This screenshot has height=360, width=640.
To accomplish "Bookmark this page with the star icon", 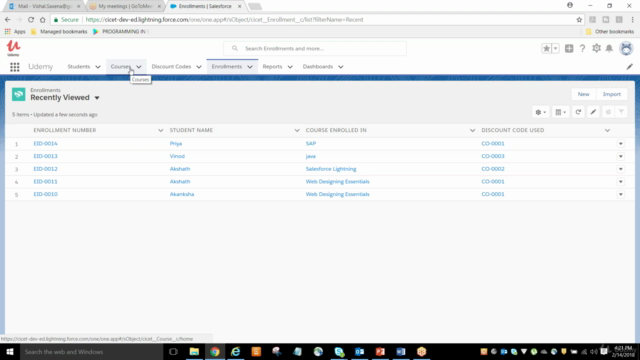I will tap(579, 20).
